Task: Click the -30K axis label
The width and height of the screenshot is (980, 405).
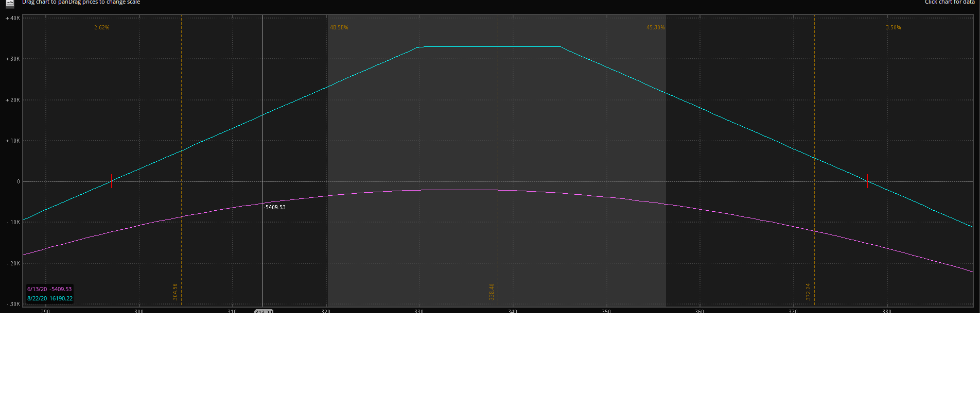Action: click(13, 304)
